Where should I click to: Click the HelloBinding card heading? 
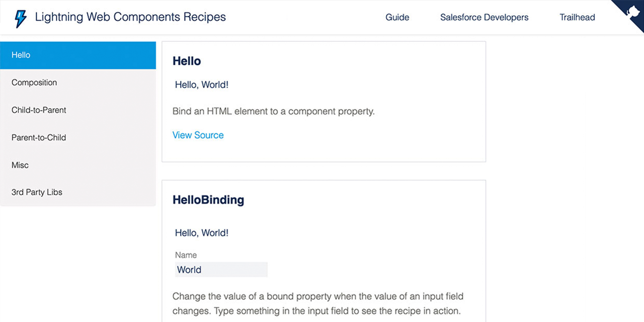(x=208, y=200)
